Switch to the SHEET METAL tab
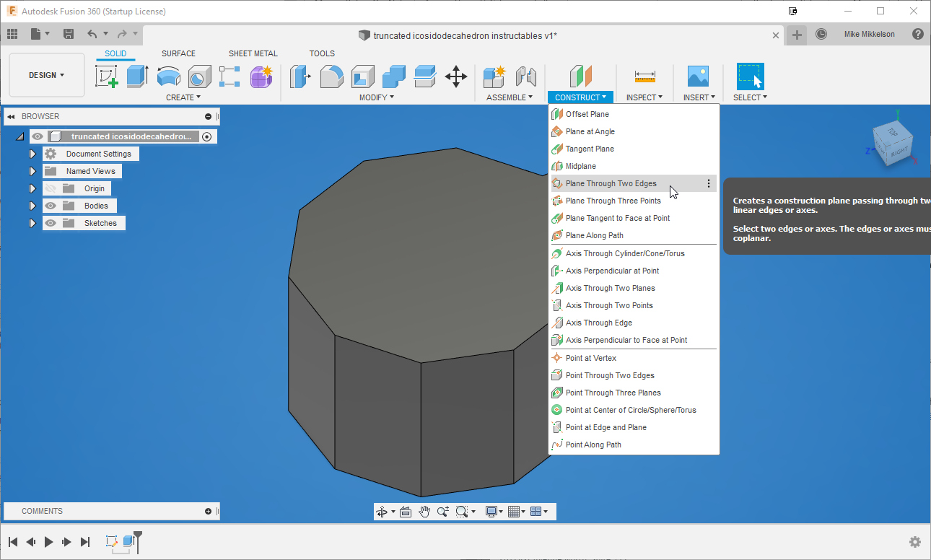Viewport: 931px width, 560px height. click(x=253, y=53)
